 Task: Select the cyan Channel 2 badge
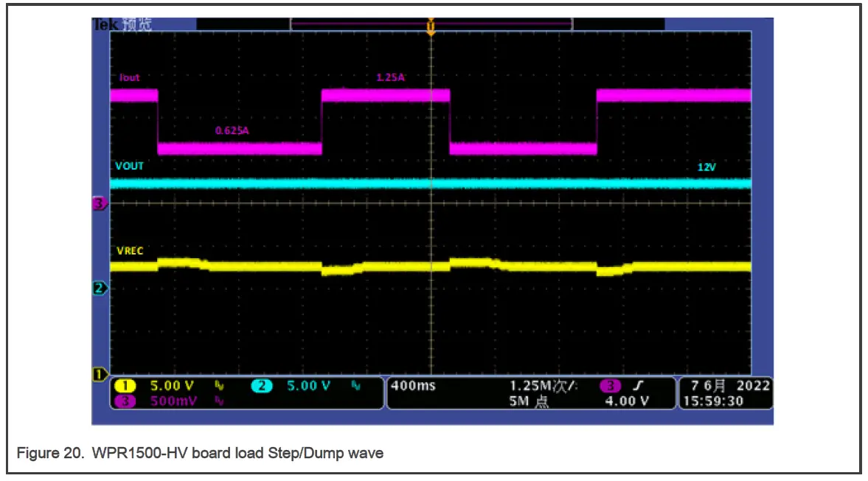[260, 385]
